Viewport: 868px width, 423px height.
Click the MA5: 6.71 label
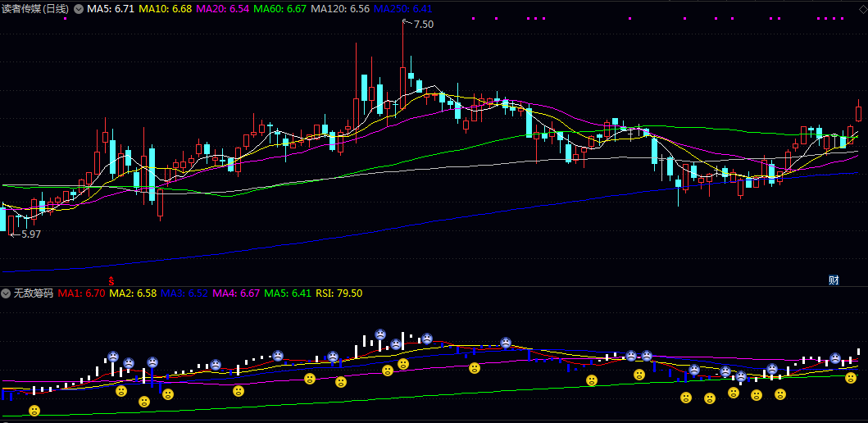point(110,9)
